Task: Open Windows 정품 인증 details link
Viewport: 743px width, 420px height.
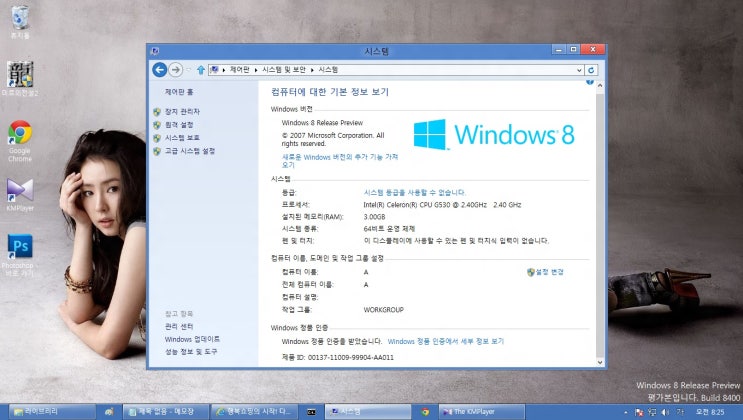Action: (446, 341)
